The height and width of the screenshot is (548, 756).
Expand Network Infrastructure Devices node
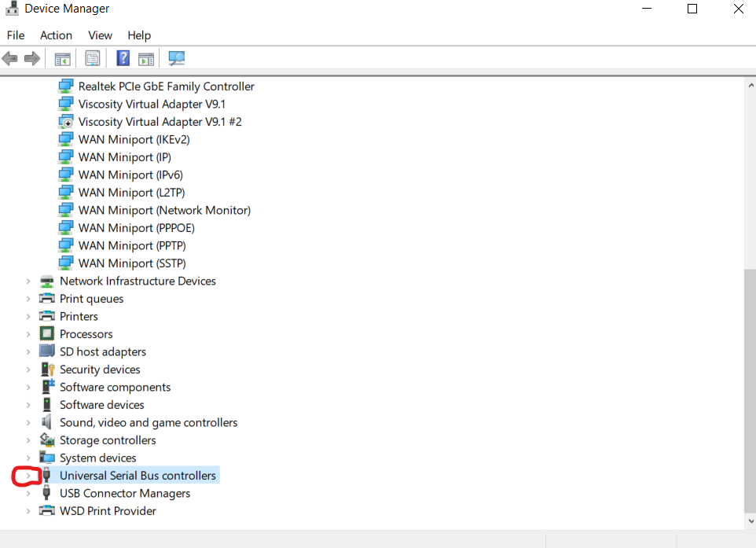pos(28,281)
